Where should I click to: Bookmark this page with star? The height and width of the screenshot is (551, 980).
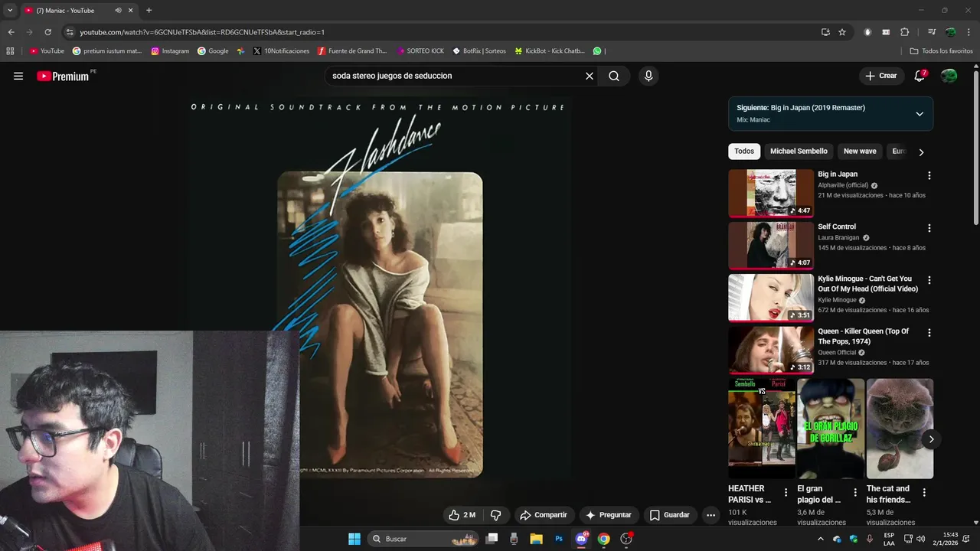[x=842, y=32]
